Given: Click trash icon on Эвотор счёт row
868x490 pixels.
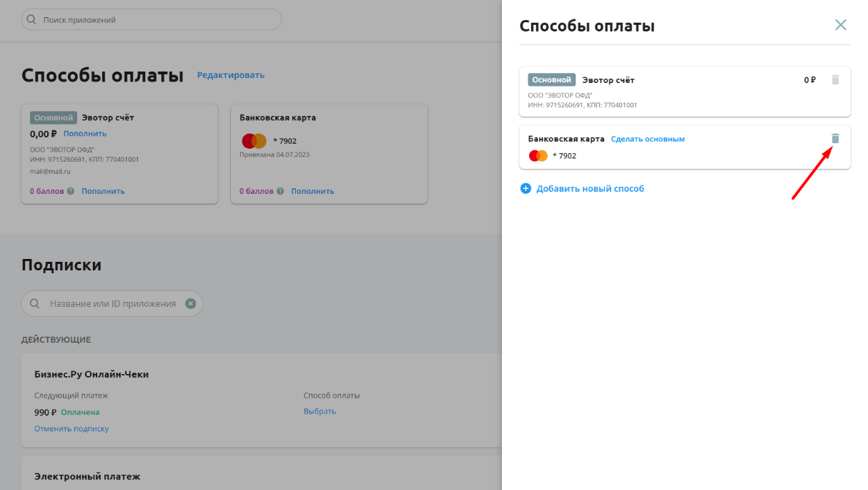Looking at the screenshot, I should pos(835,79).
